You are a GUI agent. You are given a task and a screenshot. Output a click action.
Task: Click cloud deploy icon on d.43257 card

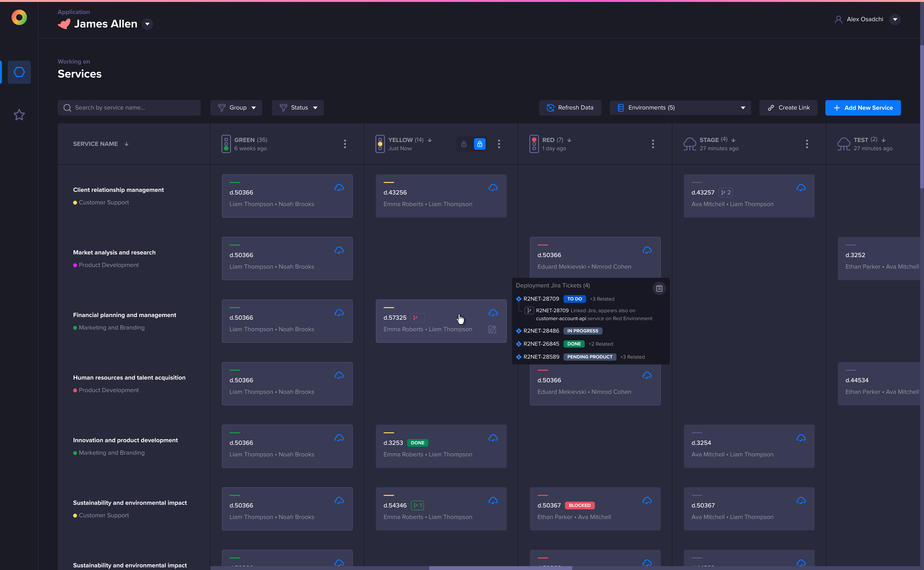[801, 187]
